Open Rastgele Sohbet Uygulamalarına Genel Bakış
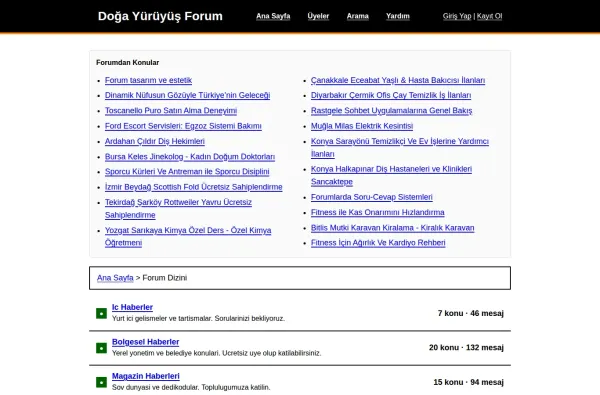Screen dimensions: 600x395 pyautogui.click(x=391, y=111)
